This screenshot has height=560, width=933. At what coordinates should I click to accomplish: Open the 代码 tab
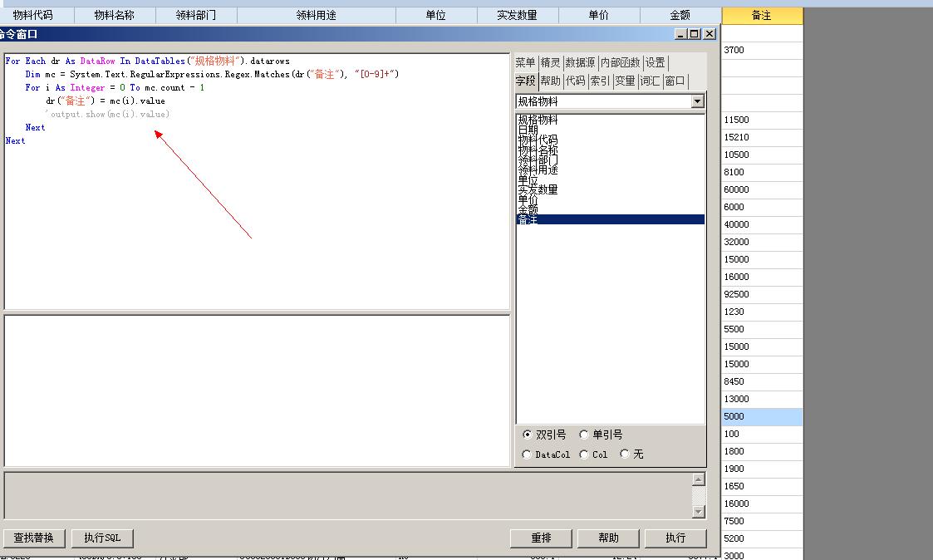point(576,81)
